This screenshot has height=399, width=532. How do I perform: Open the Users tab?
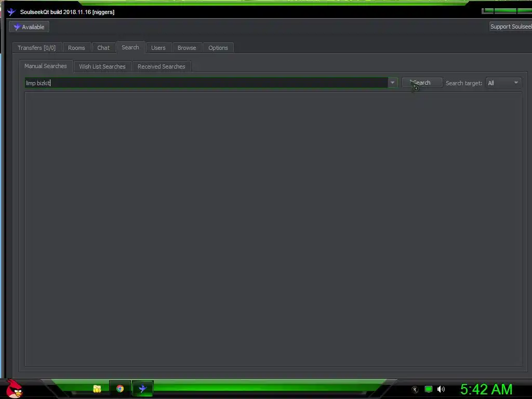(x=158, y=48)
